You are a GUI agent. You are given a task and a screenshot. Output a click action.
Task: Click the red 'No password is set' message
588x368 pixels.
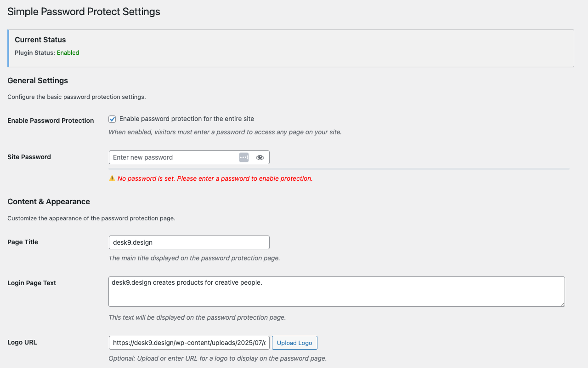[x=215, y=178]
